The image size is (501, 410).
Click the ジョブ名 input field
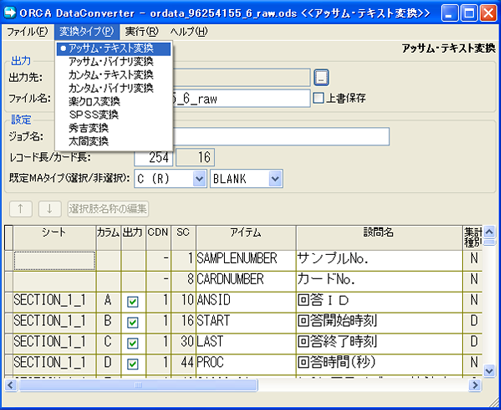point(281,136)
